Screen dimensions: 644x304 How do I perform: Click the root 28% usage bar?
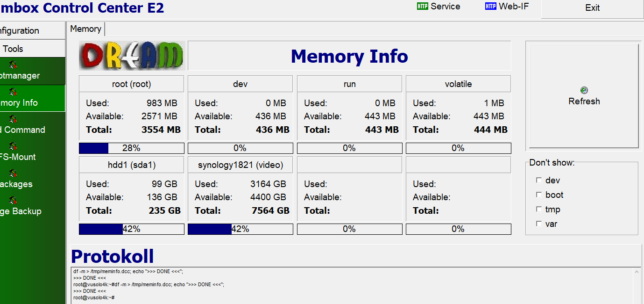click(x=131, y=148)
